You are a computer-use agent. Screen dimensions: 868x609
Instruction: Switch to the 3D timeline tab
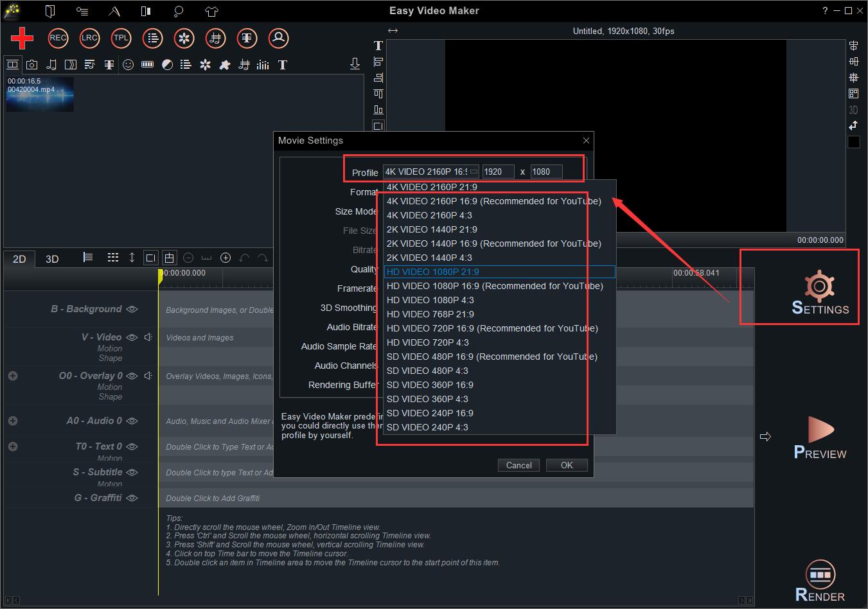(52, 259)
